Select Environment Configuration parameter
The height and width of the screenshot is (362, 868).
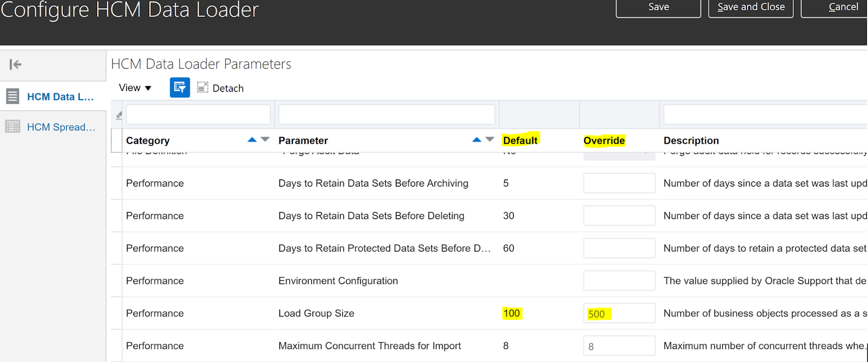[338, 281]
